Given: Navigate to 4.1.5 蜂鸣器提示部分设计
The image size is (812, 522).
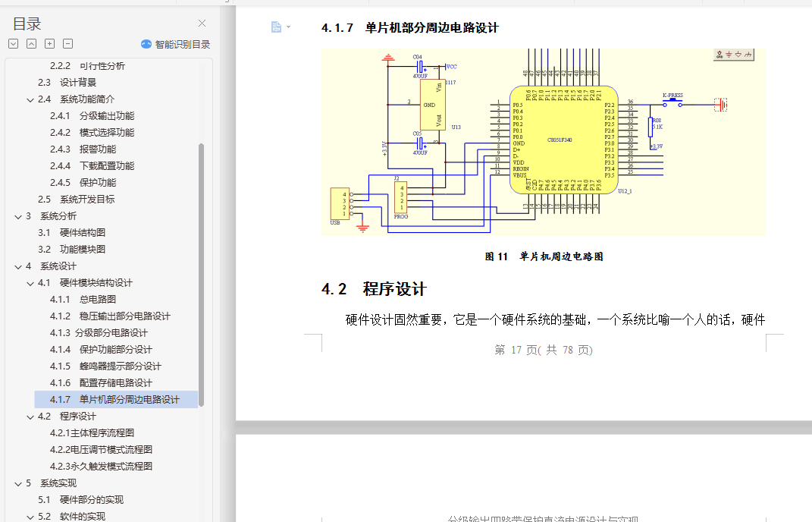Looking at the screenshot, I should point(105,366).
